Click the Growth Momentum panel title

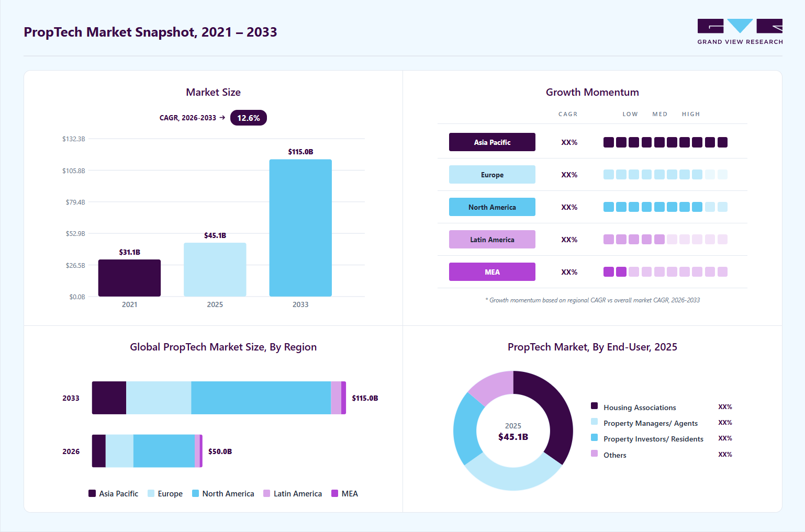click(x=592, y=92)
